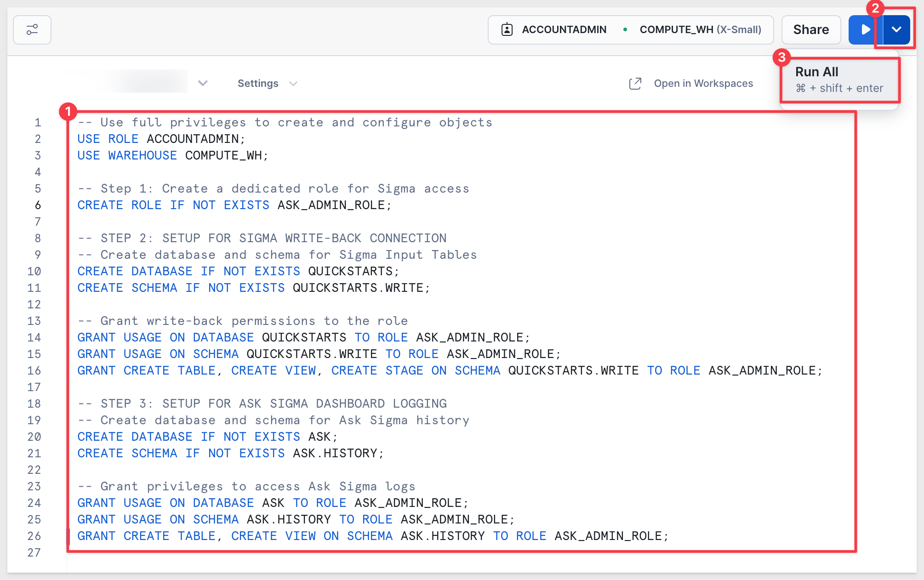Click the 'STEP 2: SETUP FOR SIGMA WRITE-BACK' comment
Image resolution: width=924 pixels, height=580 pixels.
click(x=262, y=238)
